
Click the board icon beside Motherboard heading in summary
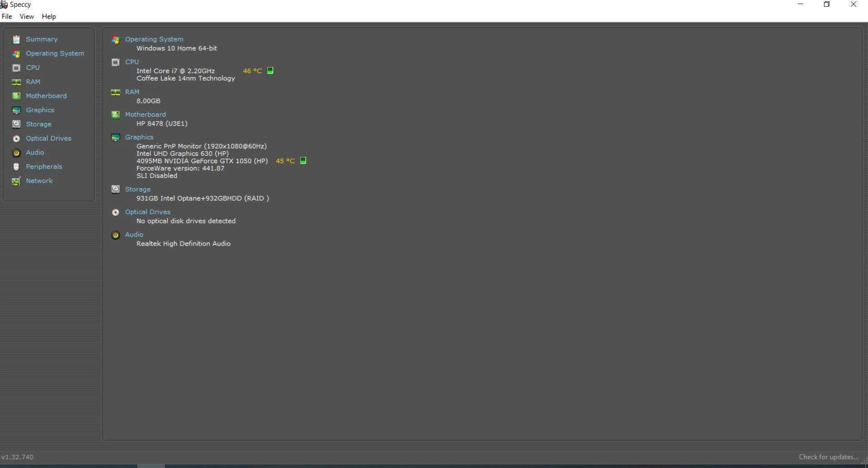(x=116, y=115)
